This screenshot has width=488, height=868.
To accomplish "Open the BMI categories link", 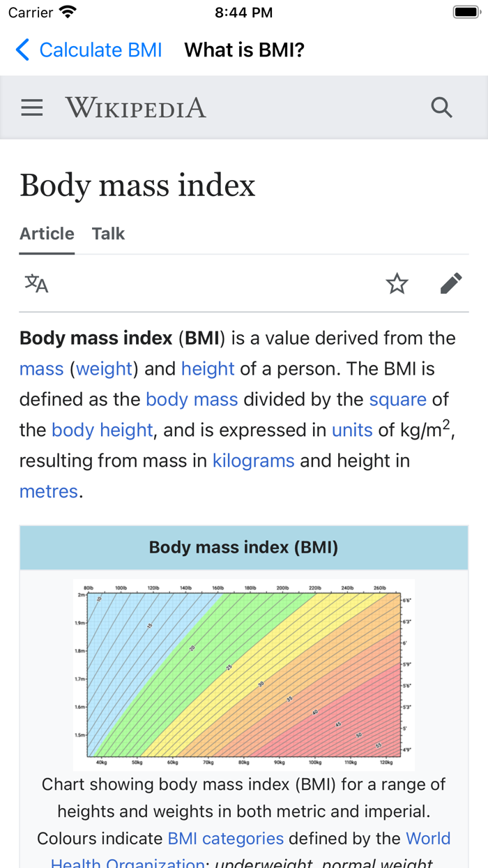I will click(224, 838).
